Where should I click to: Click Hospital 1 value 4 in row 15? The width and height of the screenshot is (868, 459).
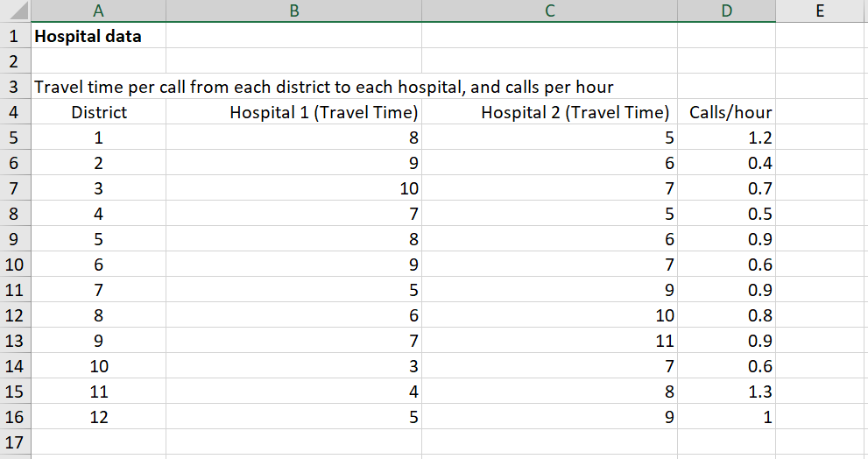pyautogui.click(x=294, y=391)
